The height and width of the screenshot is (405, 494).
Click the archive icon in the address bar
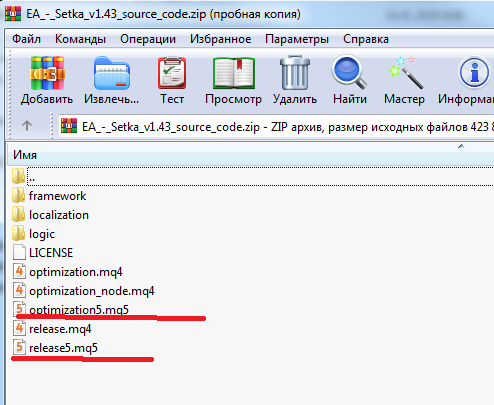69,126
